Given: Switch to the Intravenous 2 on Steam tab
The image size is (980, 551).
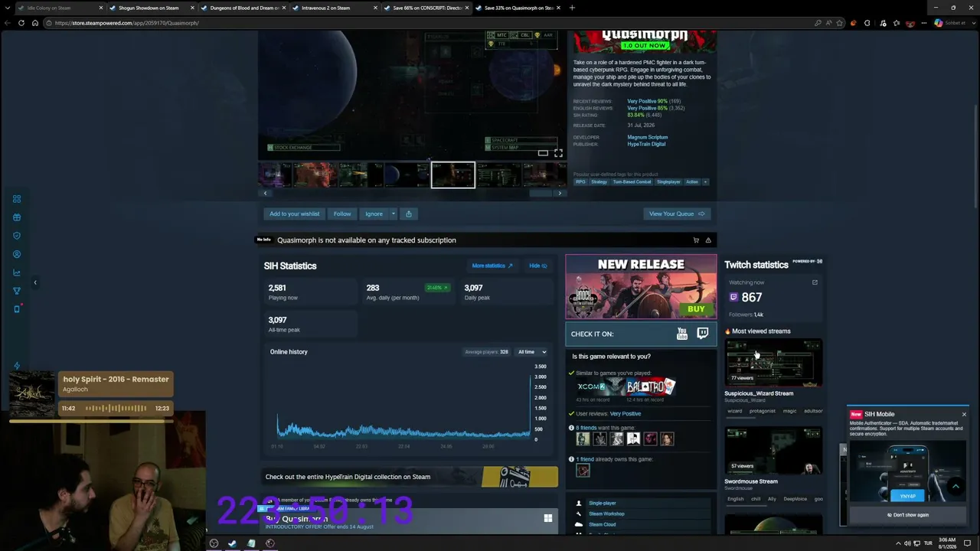Looking at the screenshot, I should (x=335, y=8).
